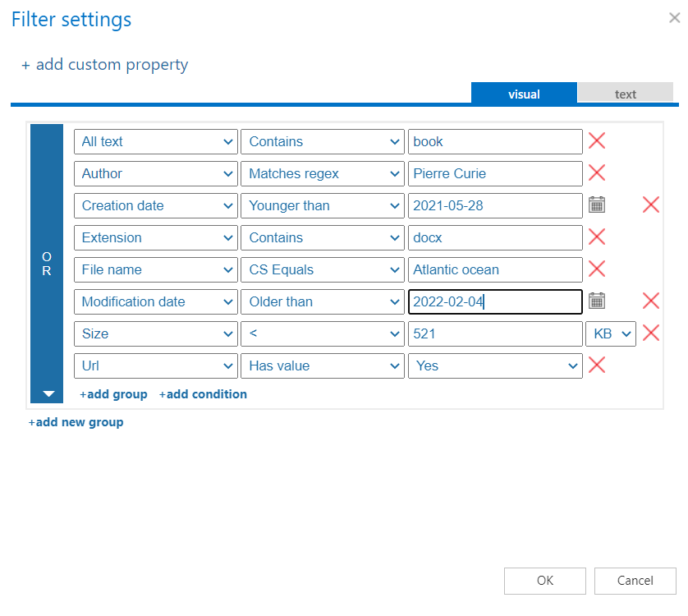Remove the Author condition row
Image resolution: width=688 pixels, height=616 pixels.
coord(597,173)
